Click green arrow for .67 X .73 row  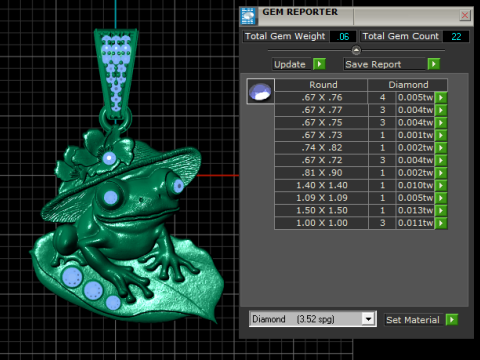[x=441, y=135]
